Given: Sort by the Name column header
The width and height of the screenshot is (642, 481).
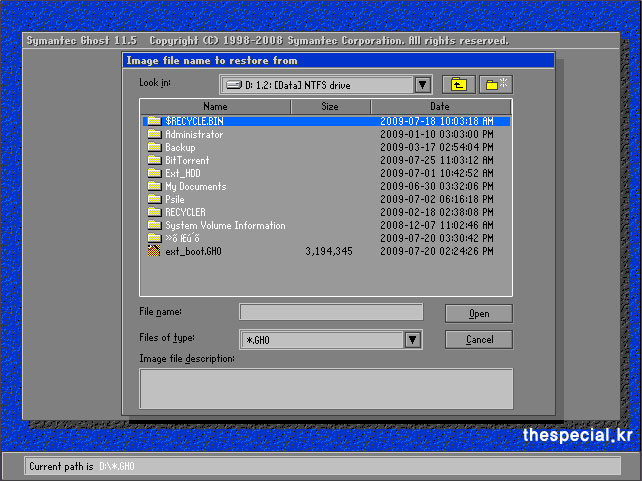Looking at the screenshot, I should [x=215, y=106].
